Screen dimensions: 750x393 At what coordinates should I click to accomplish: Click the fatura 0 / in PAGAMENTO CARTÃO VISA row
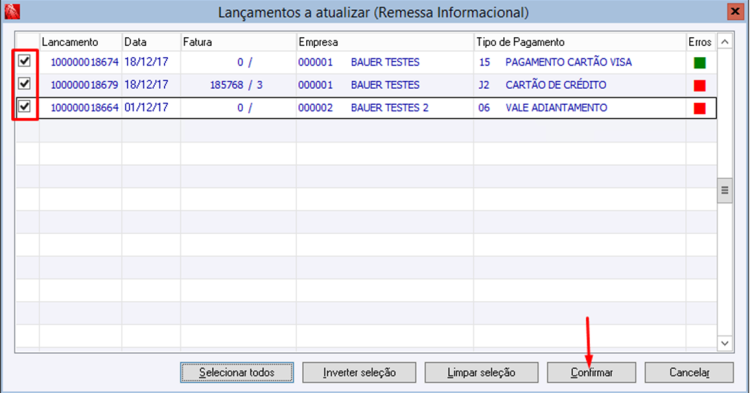tap(244, 62)
